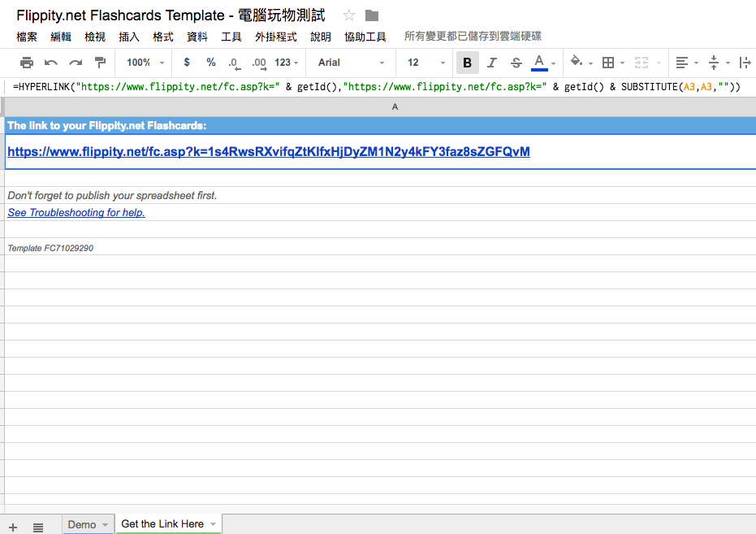Image resolution: width=756 pixels, height=534 pixels.
Task: Open the Arial font dropdown
Action: click(351, 63)
